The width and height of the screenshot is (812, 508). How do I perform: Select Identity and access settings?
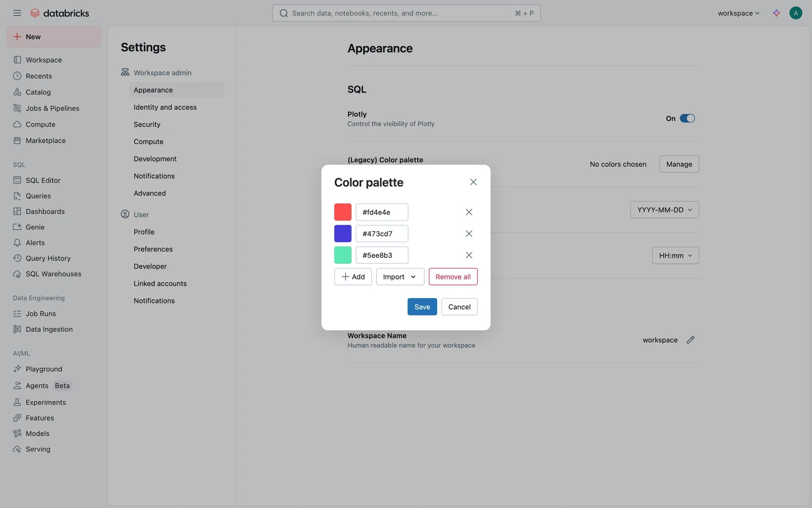tap(165, 108)
